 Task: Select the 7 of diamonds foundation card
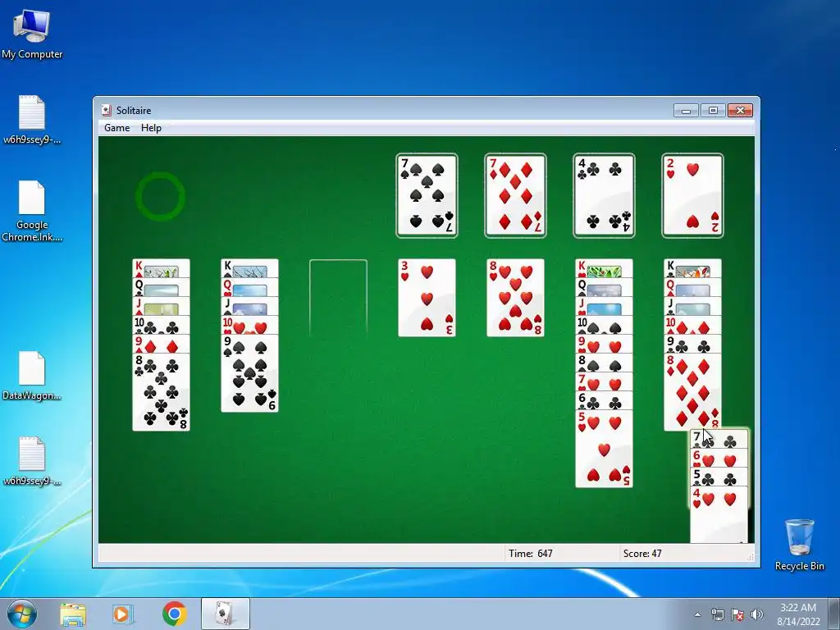515,195
